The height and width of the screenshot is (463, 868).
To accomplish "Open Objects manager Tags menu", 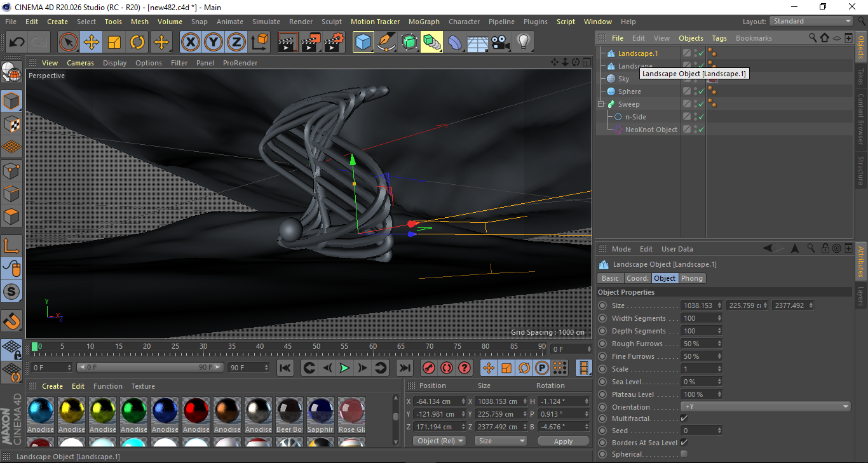I will tap(719, 38).
